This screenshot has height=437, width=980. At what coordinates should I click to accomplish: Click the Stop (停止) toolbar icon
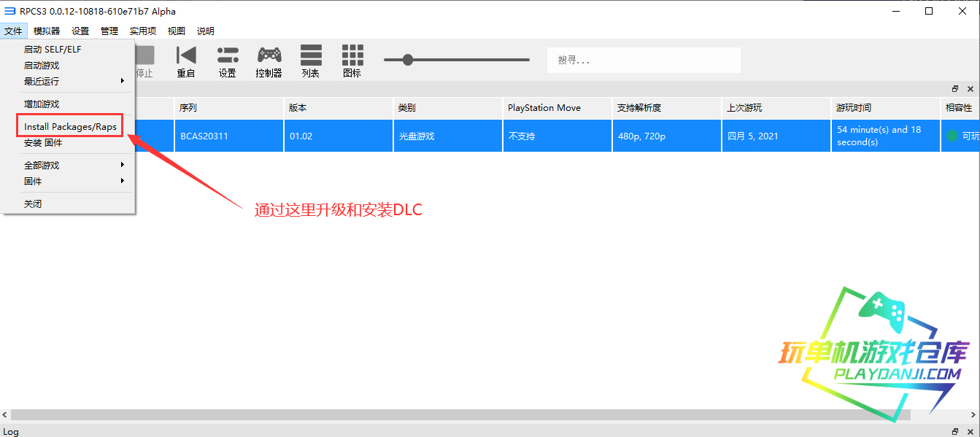[145, 61]
